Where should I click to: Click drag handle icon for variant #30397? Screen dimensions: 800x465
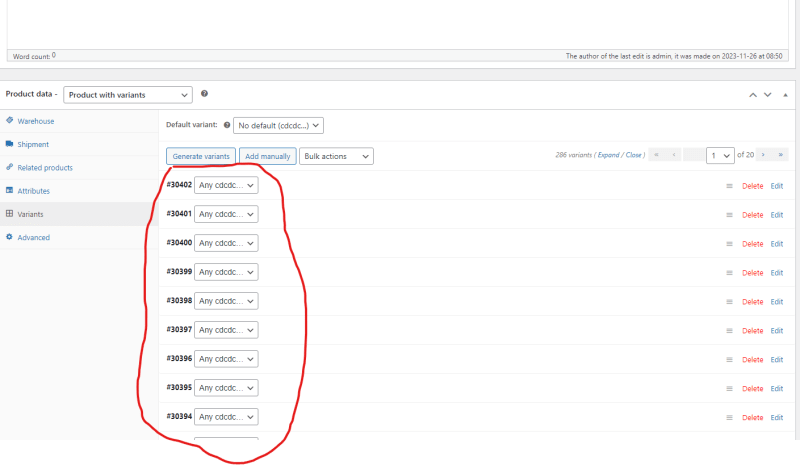point(730,331)
